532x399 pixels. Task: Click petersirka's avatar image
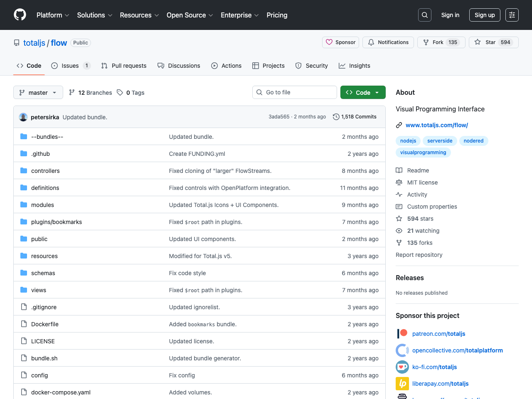point(23,117)
